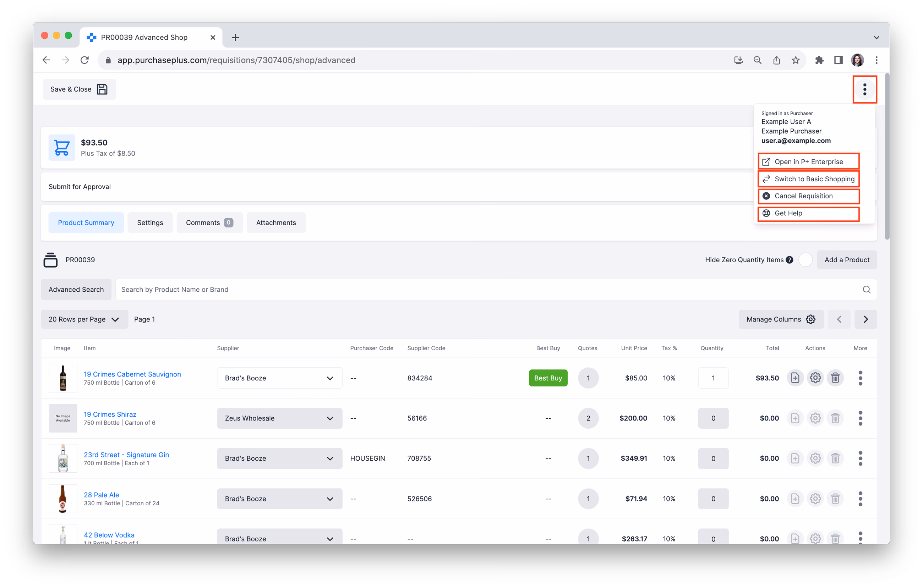Switch to the Attachments tab
Screen dimensions: 923x588
tap(276, 222)
